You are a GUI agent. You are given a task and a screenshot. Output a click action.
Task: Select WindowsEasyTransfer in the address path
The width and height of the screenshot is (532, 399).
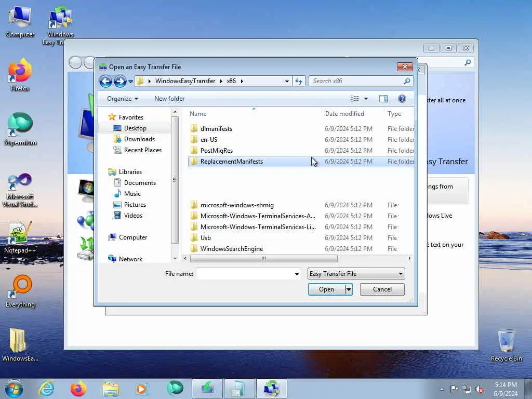(x=185, y=81)
